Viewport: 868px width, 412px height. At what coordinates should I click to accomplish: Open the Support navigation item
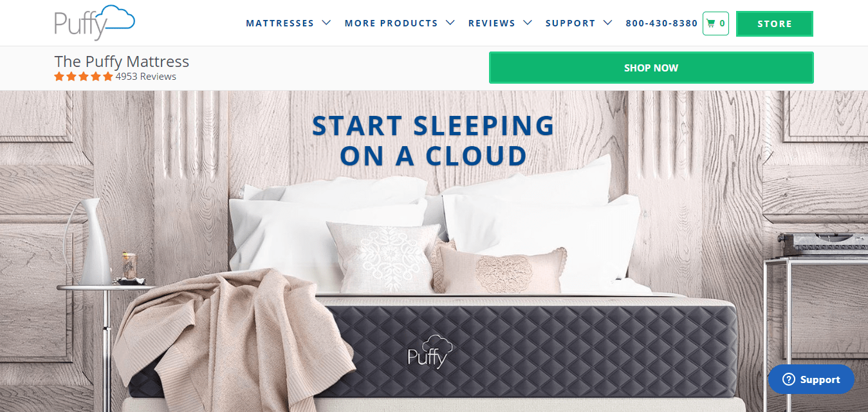tap(570, 23)
